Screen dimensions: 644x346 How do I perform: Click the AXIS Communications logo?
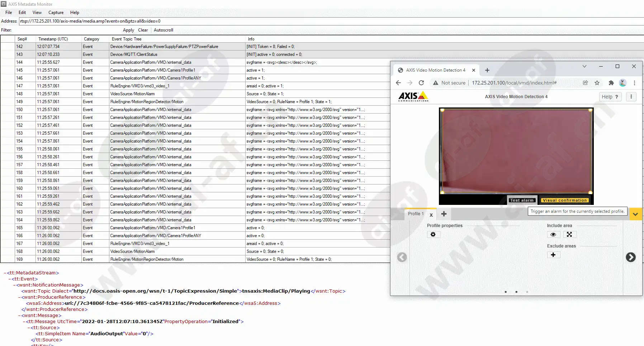tap(413, 96)
